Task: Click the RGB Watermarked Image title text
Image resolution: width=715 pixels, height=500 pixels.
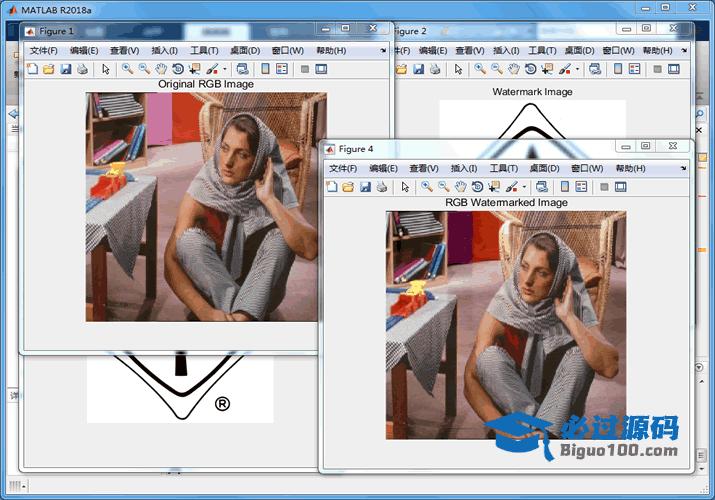Action: click(506, 202)
